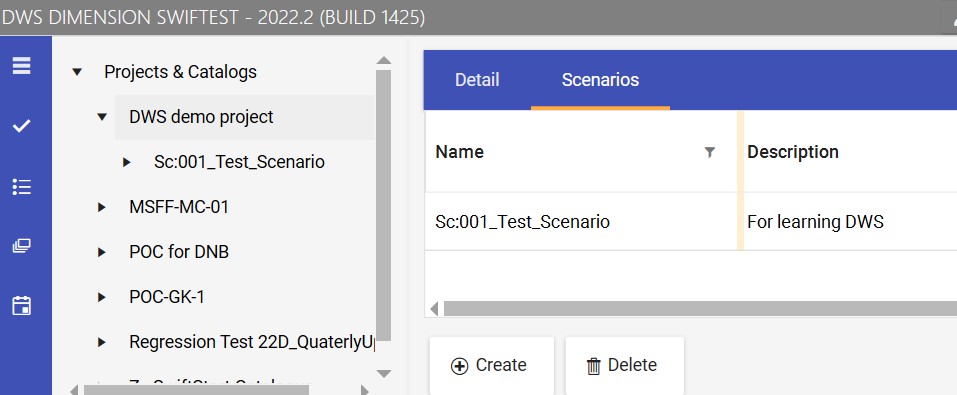957x395 pixels.
Task: Open the calendar icon in sidebar
Action: click(21, 305)
